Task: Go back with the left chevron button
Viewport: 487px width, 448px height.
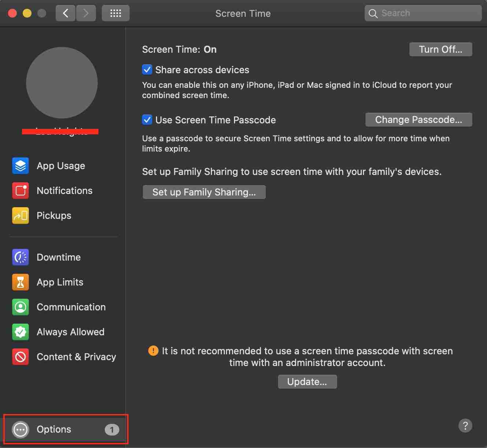Action: [x=66, y=14]
